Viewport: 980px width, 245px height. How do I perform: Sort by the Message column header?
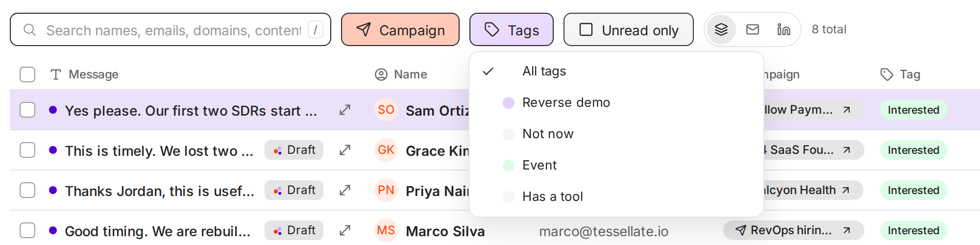[85, 74]
